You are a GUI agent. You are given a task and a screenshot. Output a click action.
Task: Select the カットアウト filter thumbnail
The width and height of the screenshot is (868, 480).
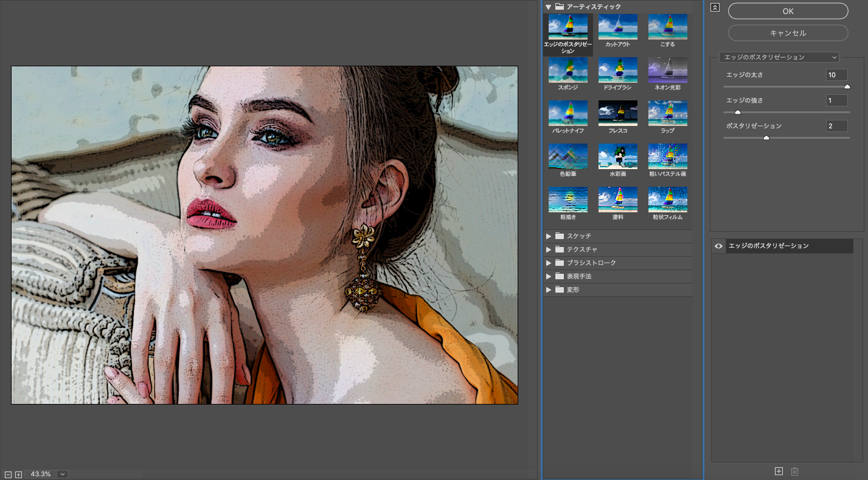[617, 27]
